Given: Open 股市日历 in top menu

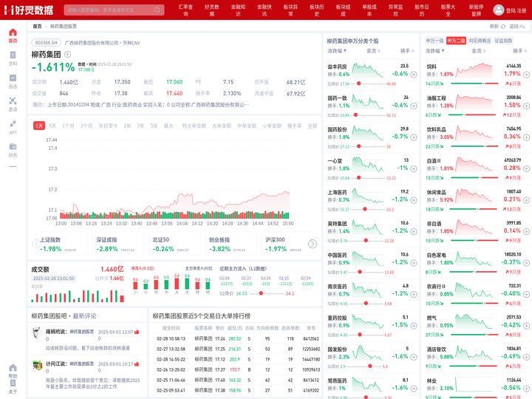Looking at the screenshot, I should [421, 10].
